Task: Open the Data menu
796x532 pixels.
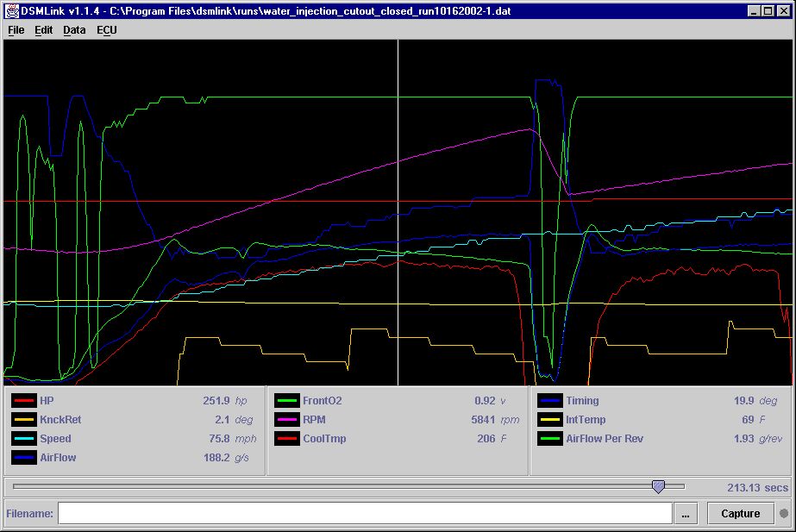Action: click(x=74, y=30)
